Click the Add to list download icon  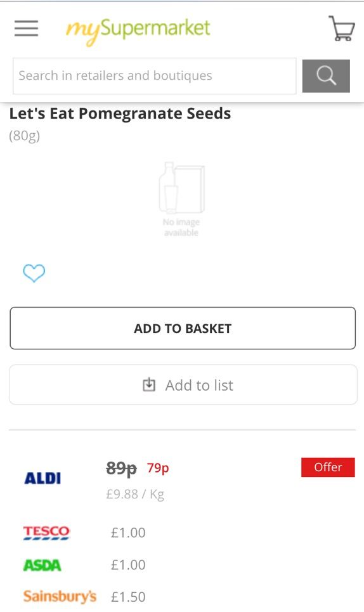[148, 385]
